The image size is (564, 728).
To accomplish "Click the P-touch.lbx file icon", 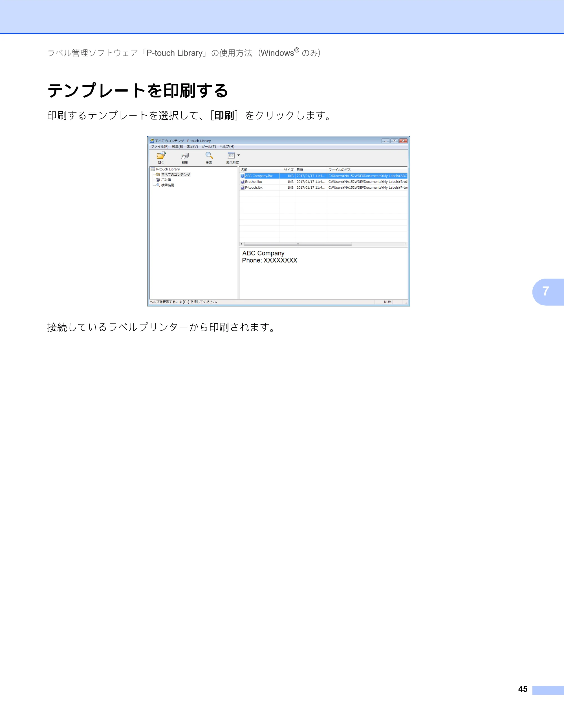I will tap(243, 188).
